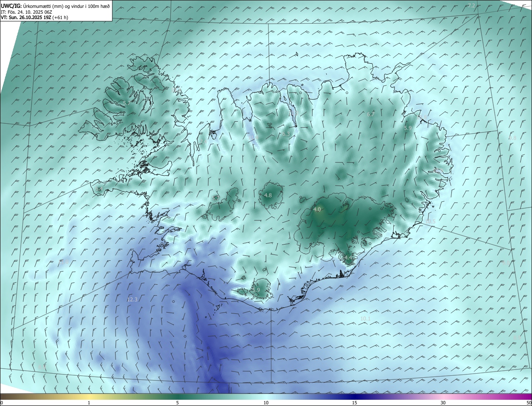This screenshot has width=532, height=406.
Task: Click the 6.7 value in the northeast
Action: click(x=371, y=115)
